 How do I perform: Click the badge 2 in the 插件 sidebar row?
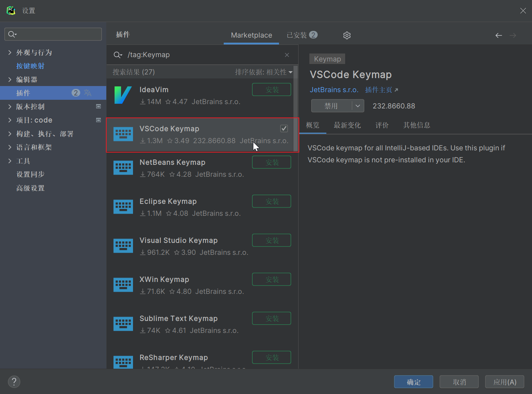click(76, 93)
